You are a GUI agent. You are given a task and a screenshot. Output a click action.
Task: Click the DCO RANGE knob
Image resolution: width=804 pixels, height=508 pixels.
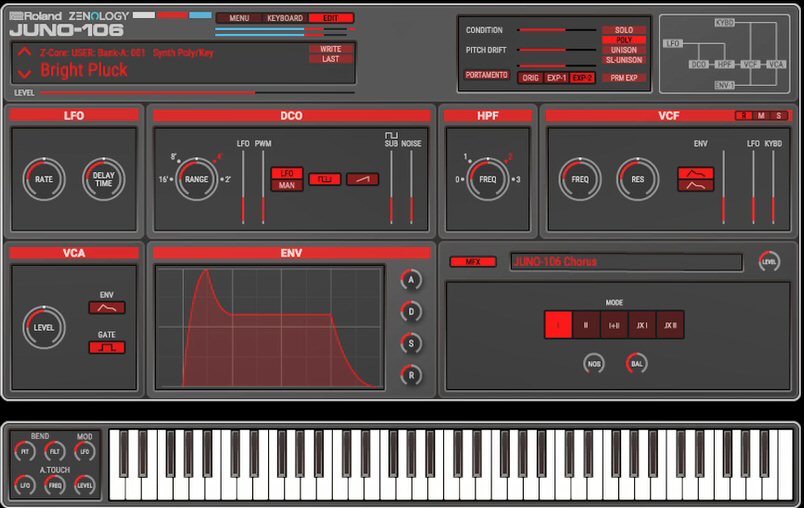[196, 179]
